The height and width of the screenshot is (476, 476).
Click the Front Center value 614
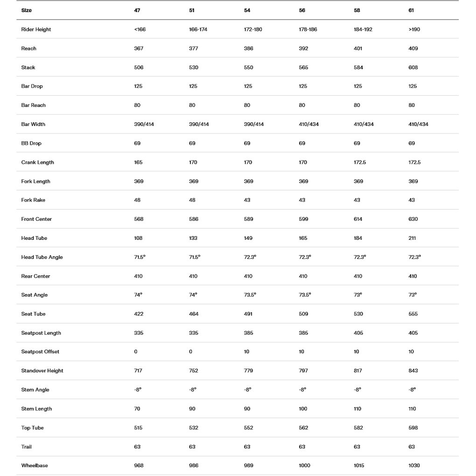(358, 219)
